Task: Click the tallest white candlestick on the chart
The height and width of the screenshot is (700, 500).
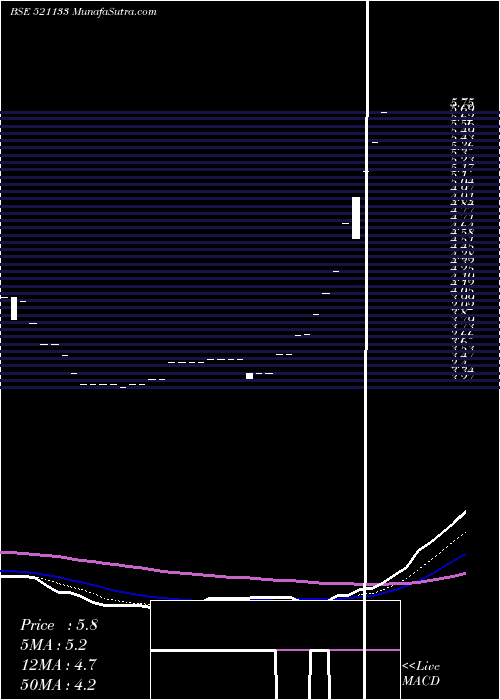Action: click(356, 218)
